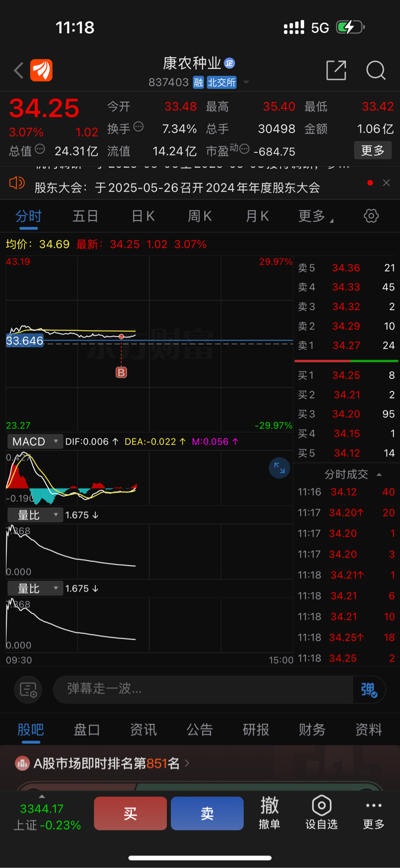Screen dimensions: 400x868
Task: Open the second 量比 indicator dropdown above 09:30
Action: (35, 589)
